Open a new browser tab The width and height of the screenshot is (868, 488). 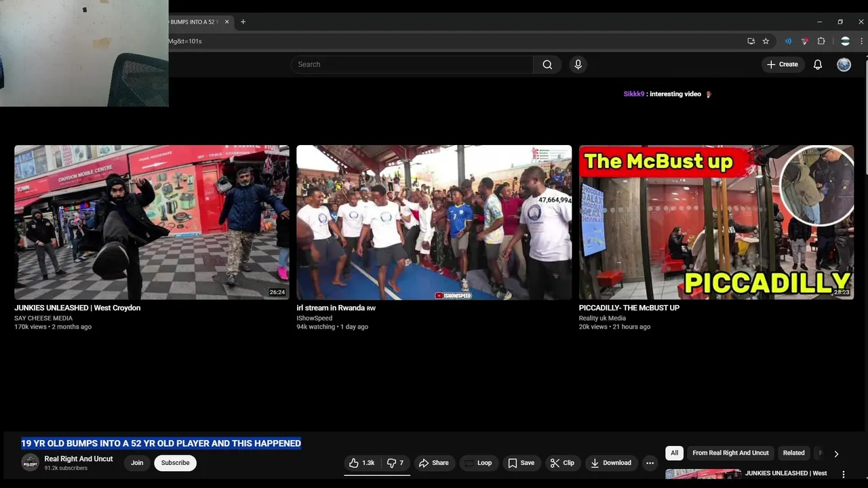pos(243,22)
